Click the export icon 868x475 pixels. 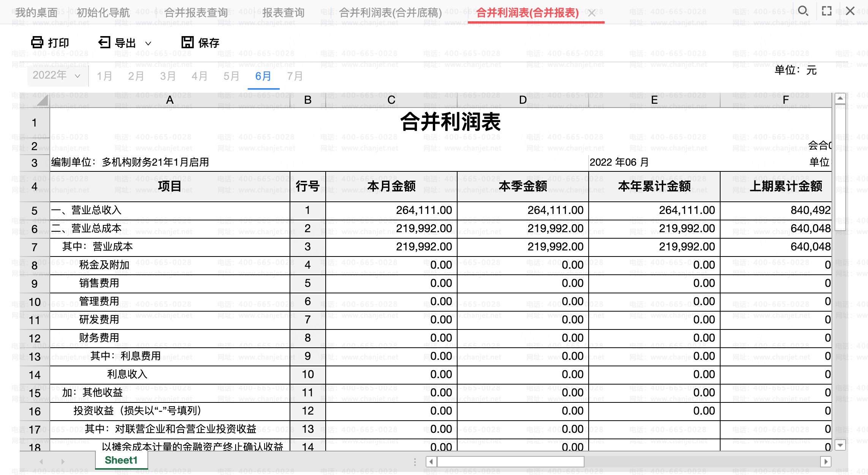104,42
